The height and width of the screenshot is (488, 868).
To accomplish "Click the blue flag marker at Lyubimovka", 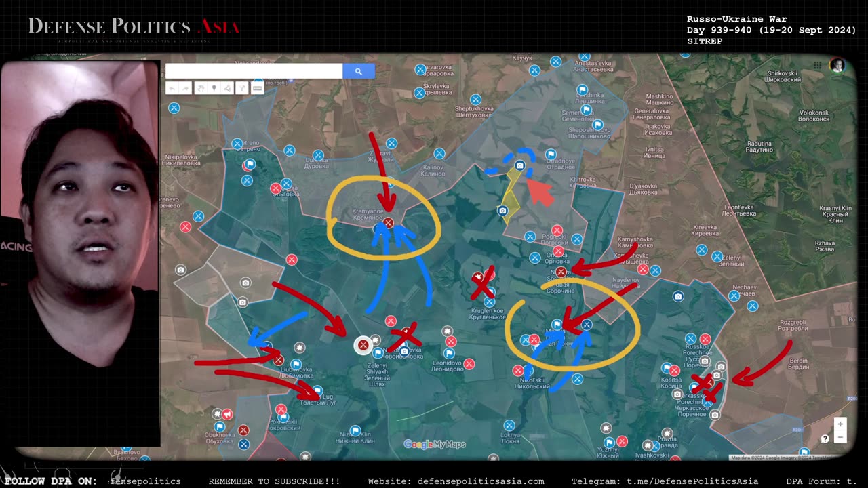I will click(x=296, y=365).
